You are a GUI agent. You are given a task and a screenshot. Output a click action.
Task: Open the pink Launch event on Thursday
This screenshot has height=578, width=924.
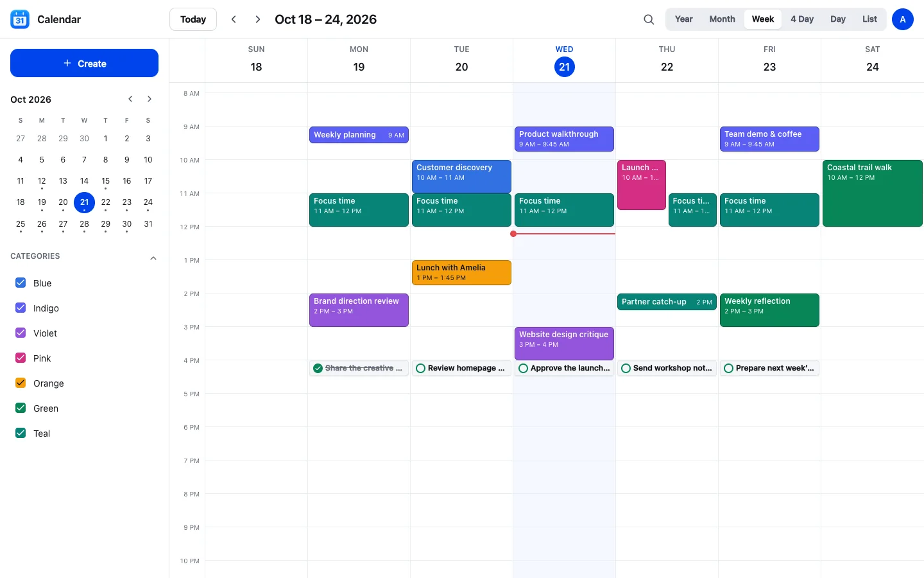click(641, 185)
